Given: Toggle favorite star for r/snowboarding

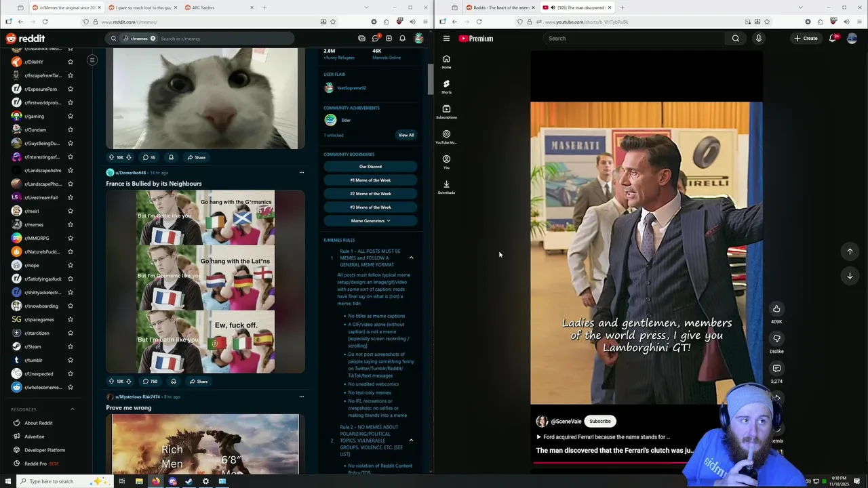Looking at the screenshot, I should point(70,306).
